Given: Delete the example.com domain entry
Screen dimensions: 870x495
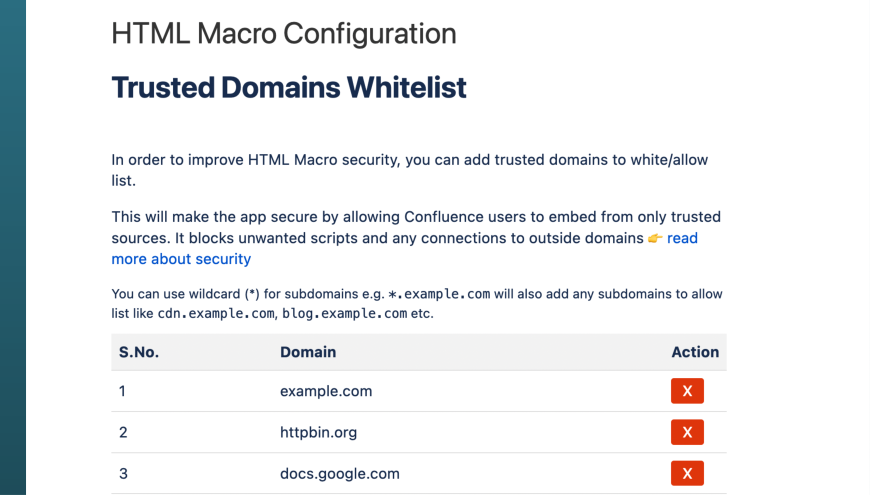Looking at the screenshot, I should [x=687, y=391].
